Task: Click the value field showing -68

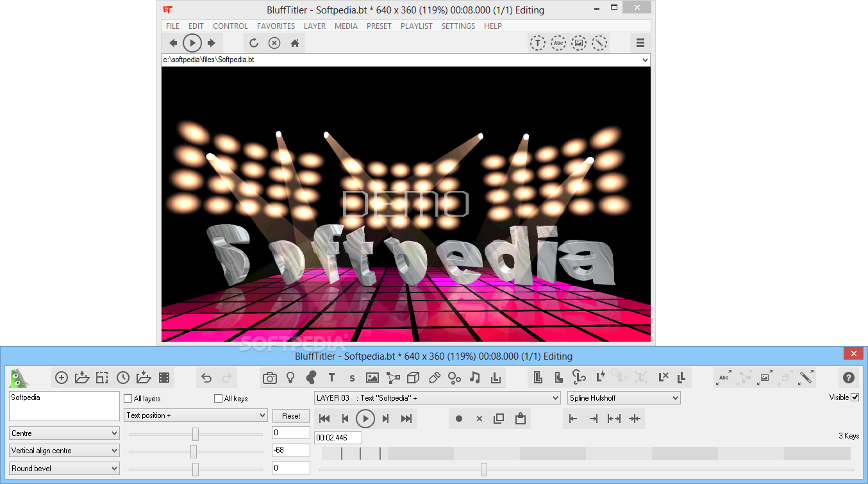Action: tap(291, 451)
